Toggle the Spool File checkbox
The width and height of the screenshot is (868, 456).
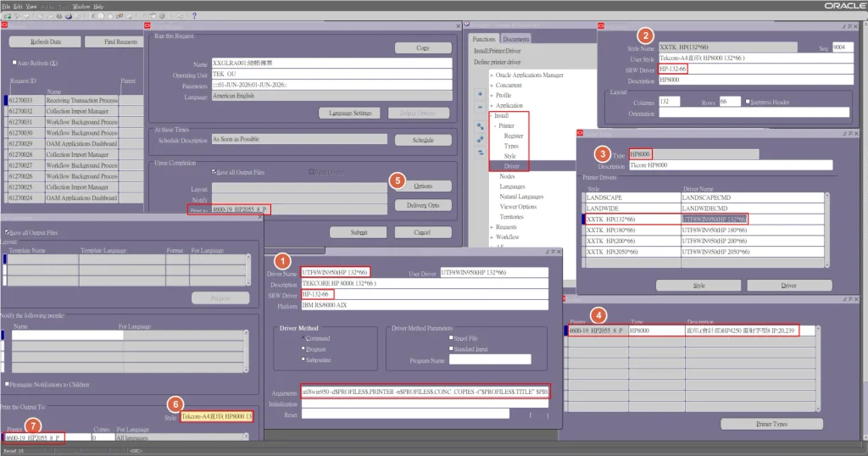pyautogui.click(x=451, y=337)
